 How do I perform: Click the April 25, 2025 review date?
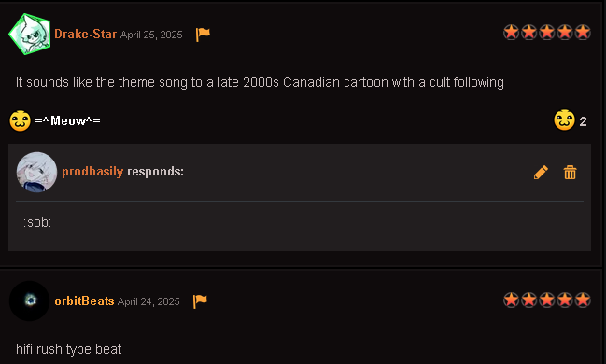(x=151, y=35)
